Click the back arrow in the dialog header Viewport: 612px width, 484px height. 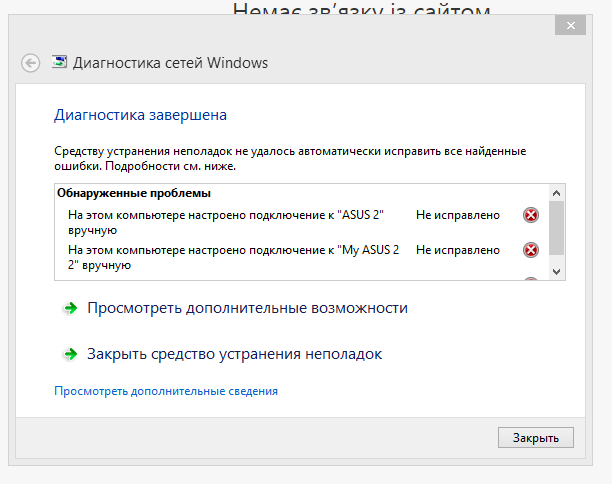tap(30, 63)
